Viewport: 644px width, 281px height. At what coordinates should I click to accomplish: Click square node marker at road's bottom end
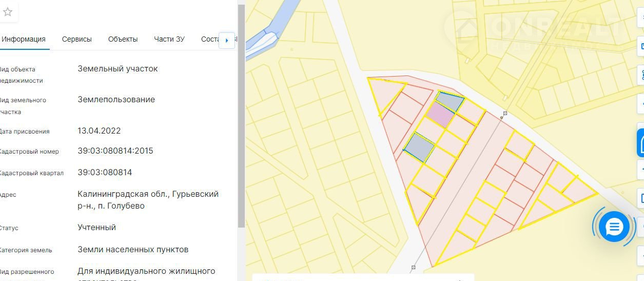pyautogui.click(x=413, y=267)
